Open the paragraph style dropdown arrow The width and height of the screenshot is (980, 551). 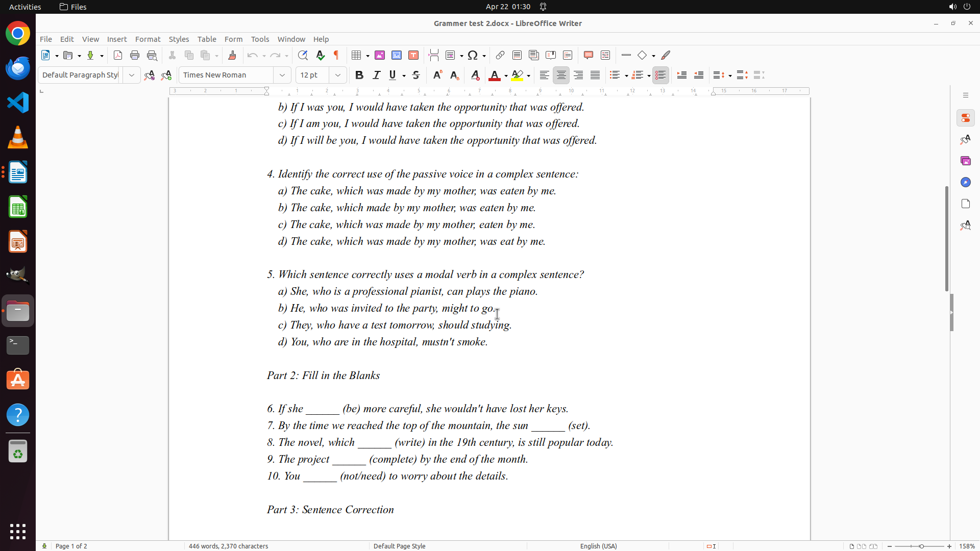(132, 75)
